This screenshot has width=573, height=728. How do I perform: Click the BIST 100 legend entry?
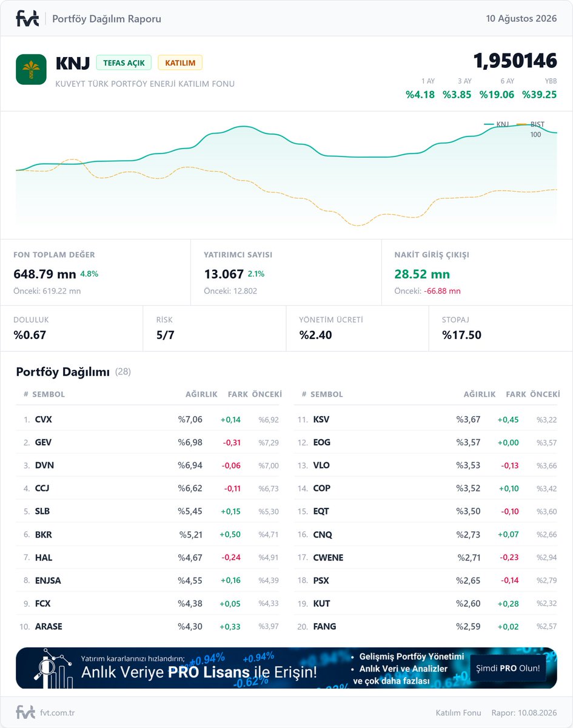(x=531, y=129)
